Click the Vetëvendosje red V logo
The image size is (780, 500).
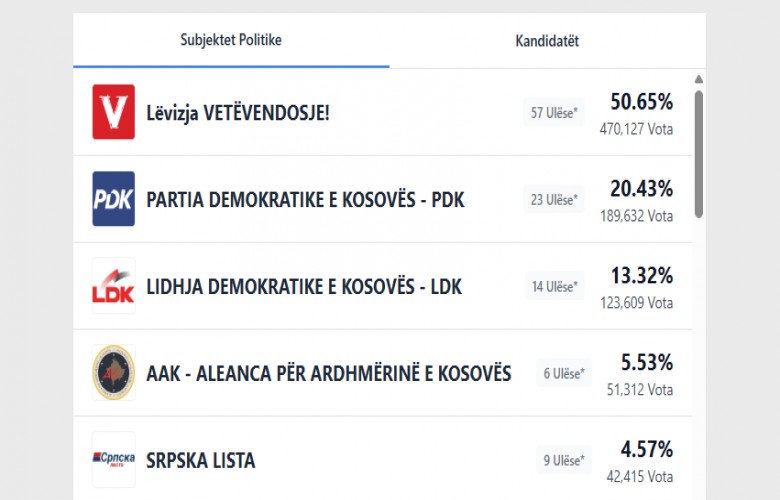point(113,112)
